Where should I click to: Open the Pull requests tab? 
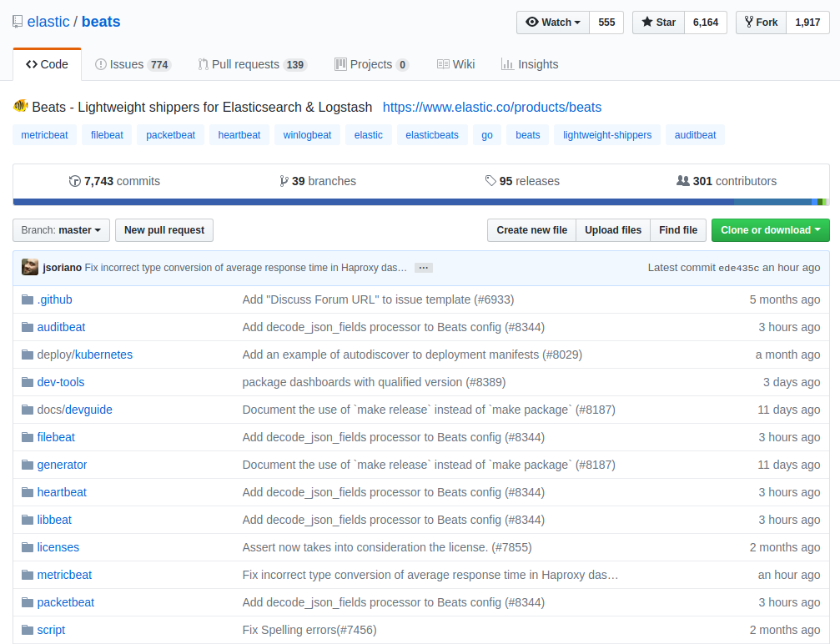point(252,64)
